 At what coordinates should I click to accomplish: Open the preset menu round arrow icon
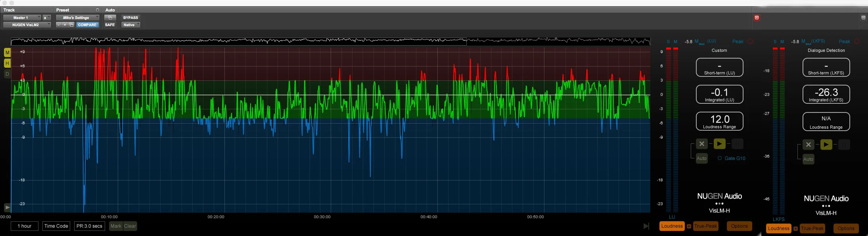98,10
